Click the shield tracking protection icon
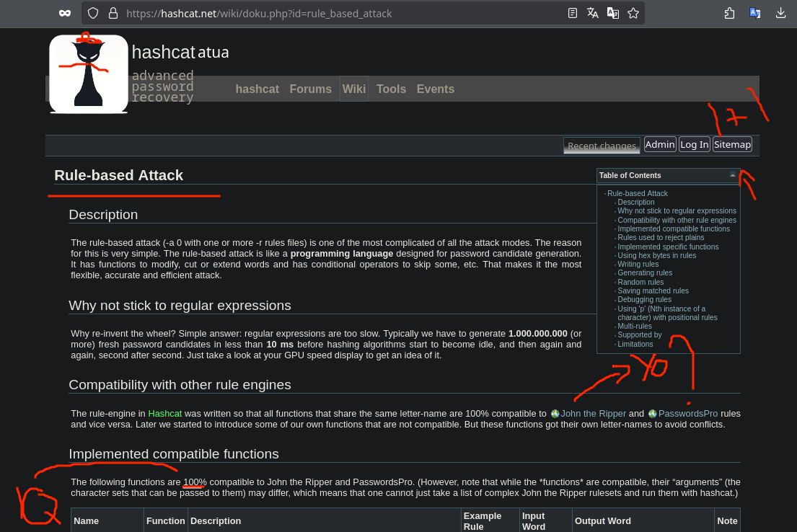The image size is (797, 532). click(x=92, y=13)
